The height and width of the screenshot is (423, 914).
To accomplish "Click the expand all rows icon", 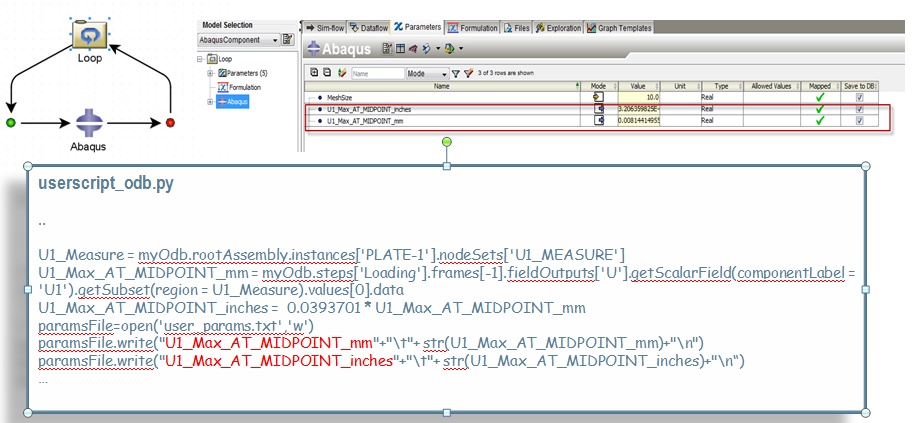I will (314, 72).
